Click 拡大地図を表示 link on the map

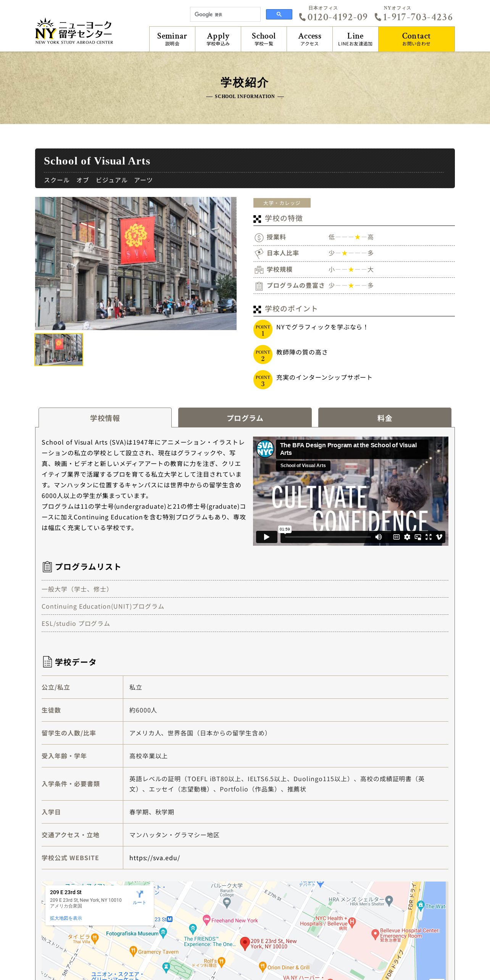point(66,918)
